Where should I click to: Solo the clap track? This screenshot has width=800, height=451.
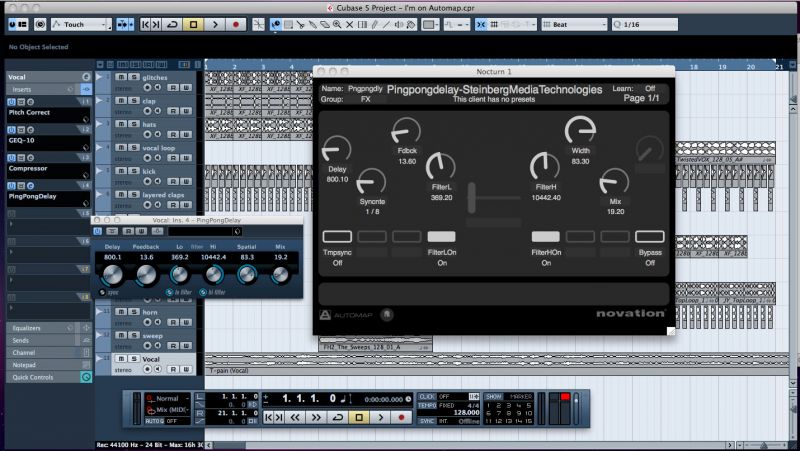[133, 101]
